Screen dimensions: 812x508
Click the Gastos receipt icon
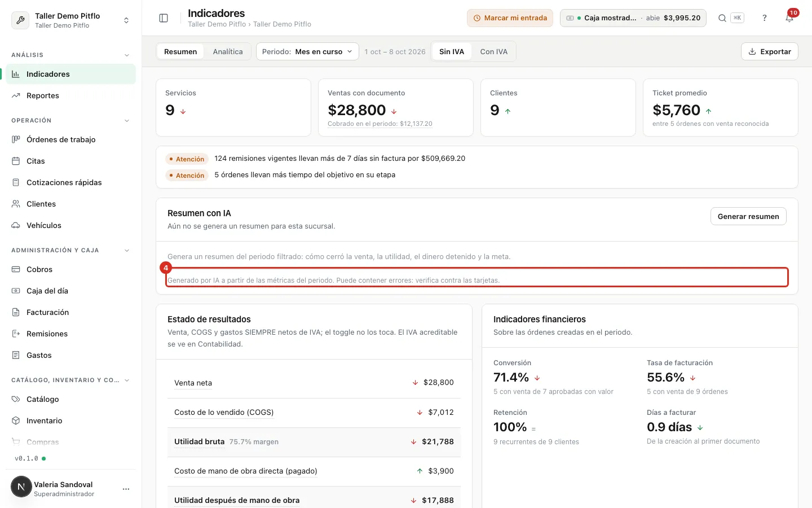pyautogui.click(x=16, y=355)
